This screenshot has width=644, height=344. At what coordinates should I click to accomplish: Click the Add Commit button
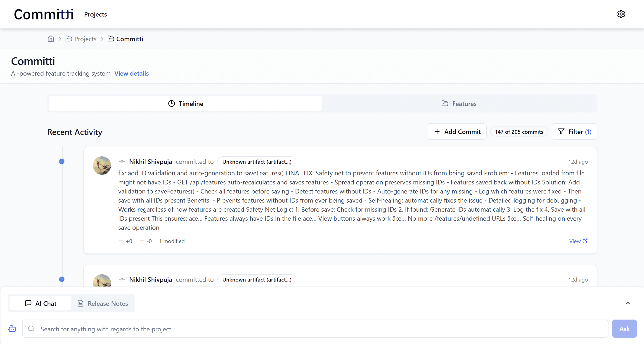[x=457, y=131]
